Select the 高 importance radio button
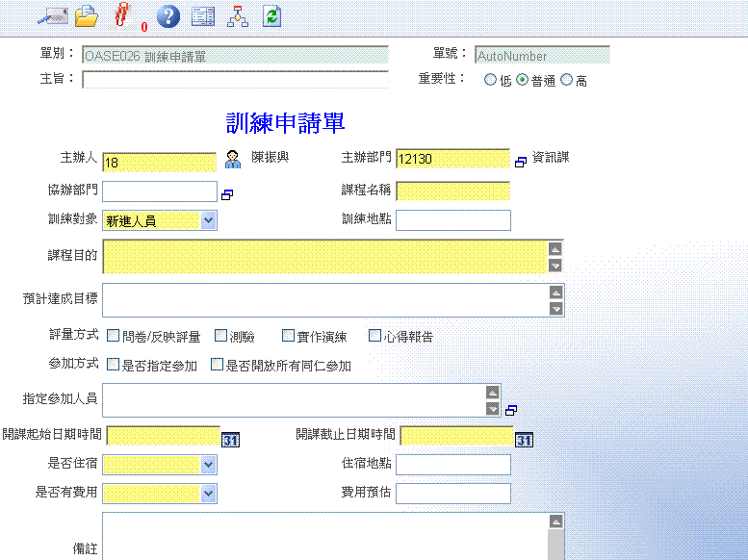Image resolution: width=748 pixels, height=560 pixels. coord(566,81)
